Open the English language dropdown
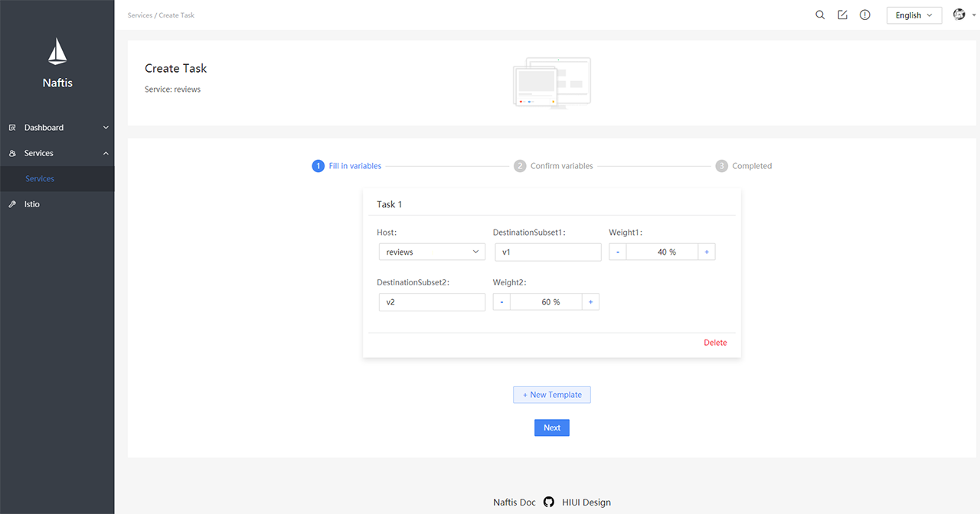The image size is (980, 514). pos(913,15)
